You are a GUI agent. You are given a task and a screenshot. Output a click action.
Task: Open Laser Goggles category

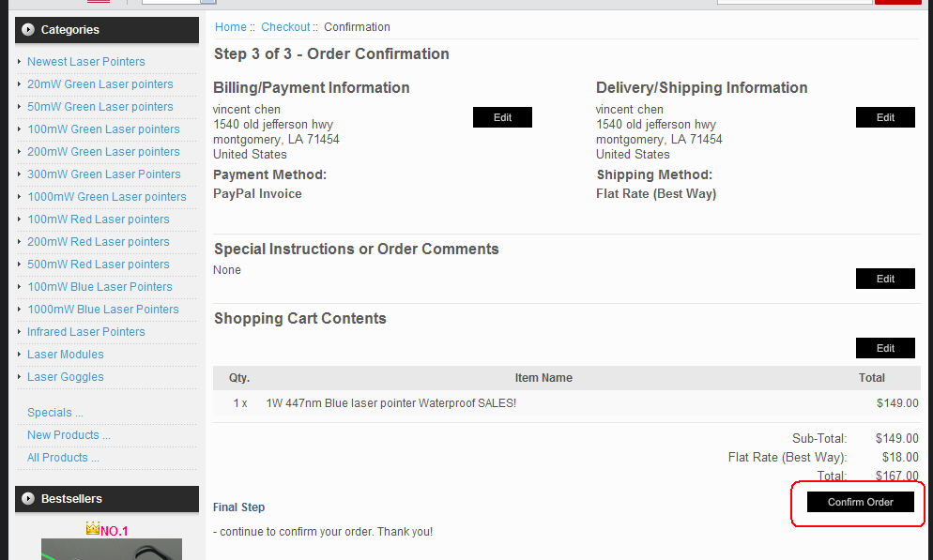coord(66,377)
